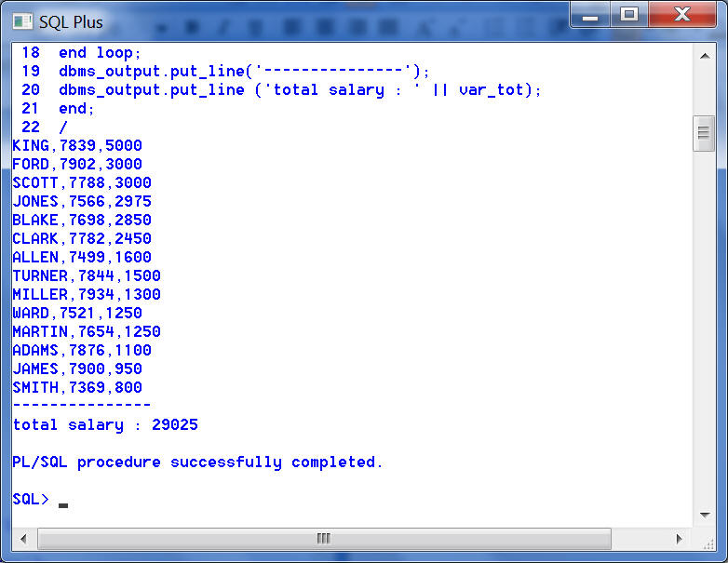The width and height of the screenshot is (728, 563).
Task: Click the JONES,7566,2975 output row
Action: pos(82,201)
